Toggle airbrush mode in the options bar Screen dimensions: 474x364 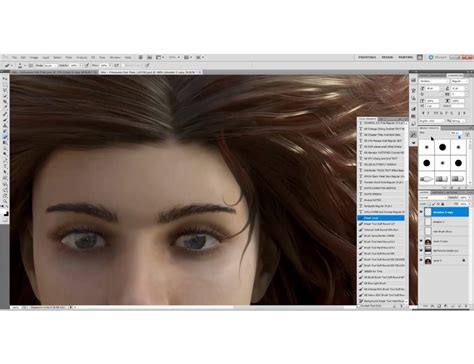click(116, 65)
